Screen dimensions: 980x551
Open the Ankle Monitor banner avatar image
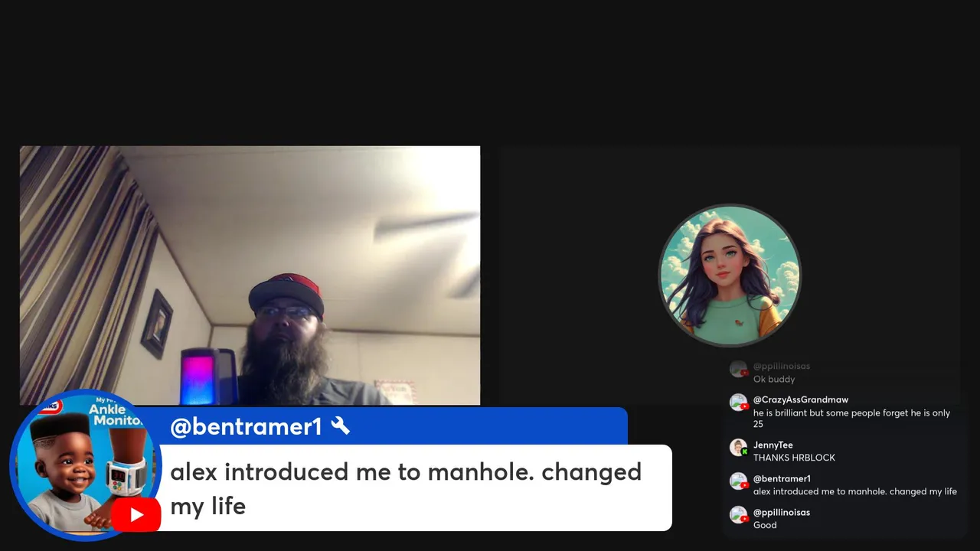[85, 465]
